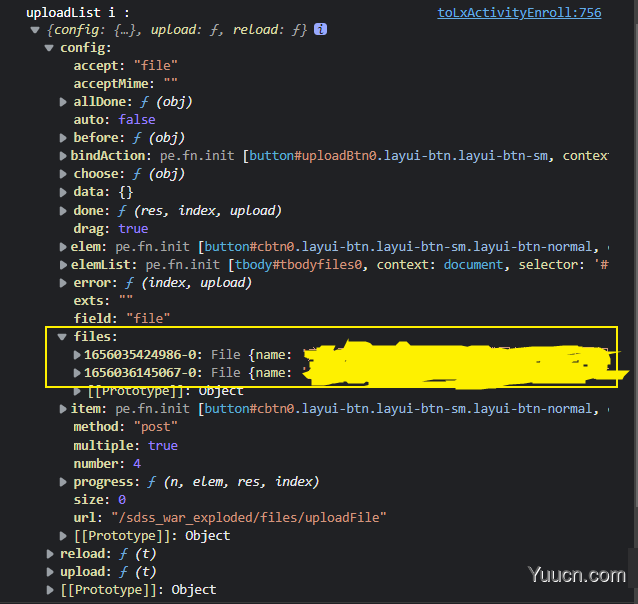The height and width of the screenshot is (604, 638).
Task: Expand the progress function entry
Action: tap(63, 482)
